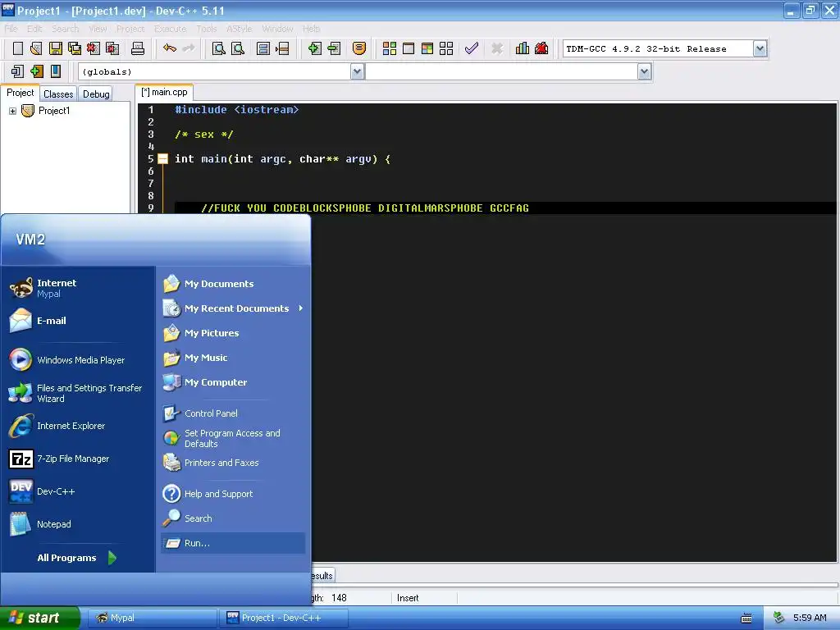Select the main.cpp editor tab
Viewport: 840px width, 630px height.
tap(164, 92)
